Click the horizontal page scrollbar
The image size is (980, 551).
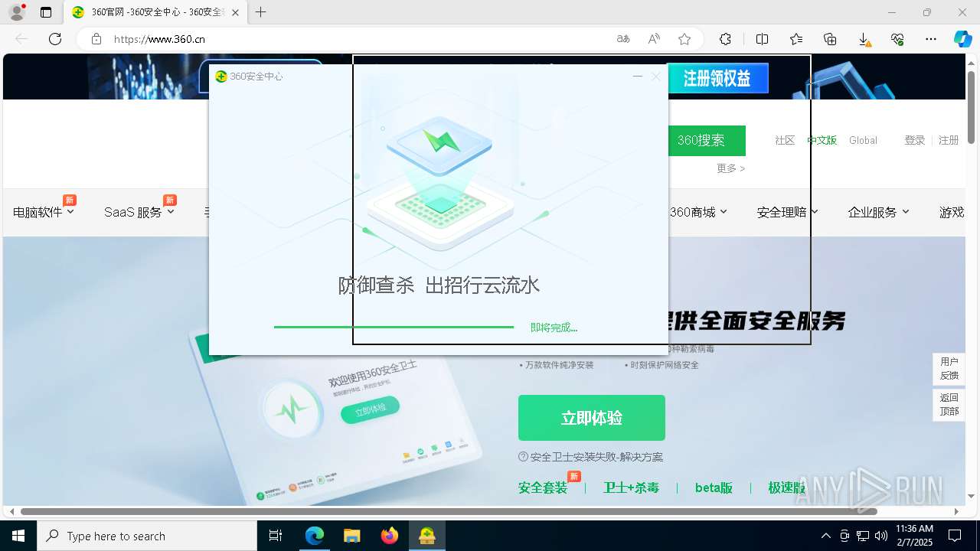pos(449,511)
